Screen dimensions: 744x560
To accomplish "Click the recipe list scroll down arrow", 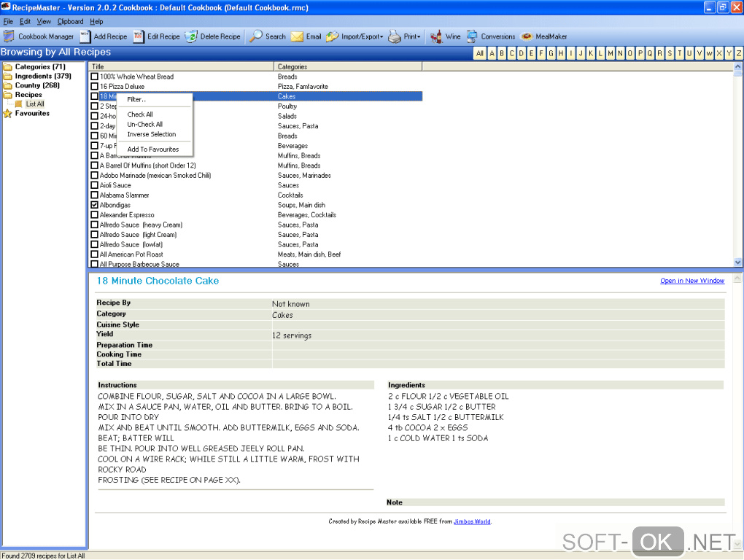I will [738, 262].
